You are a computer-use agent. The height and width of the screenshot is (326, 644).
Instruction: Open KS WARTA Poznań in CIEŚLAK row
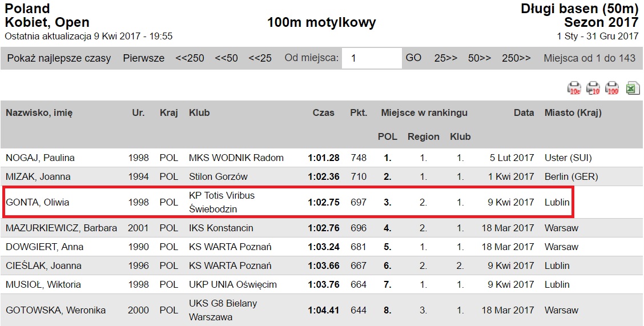tap(230, 265)
